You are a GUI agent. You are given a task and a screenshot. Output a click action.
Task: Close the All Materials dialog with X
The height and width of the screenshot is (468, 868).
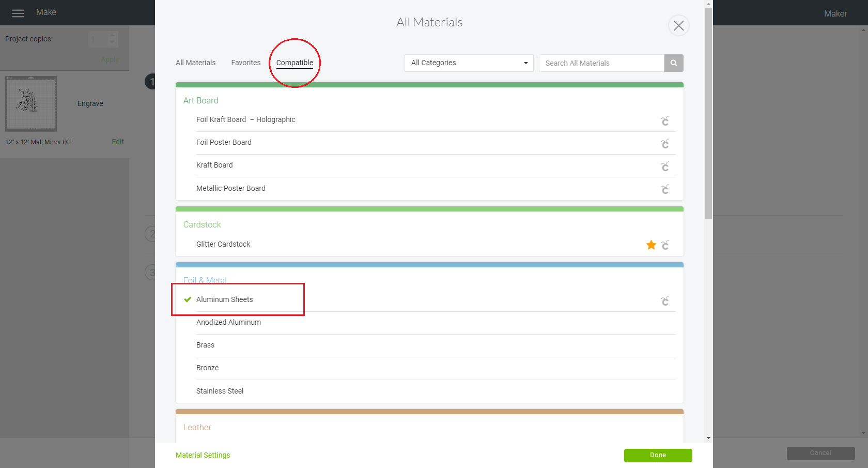(x=678, y=25)
